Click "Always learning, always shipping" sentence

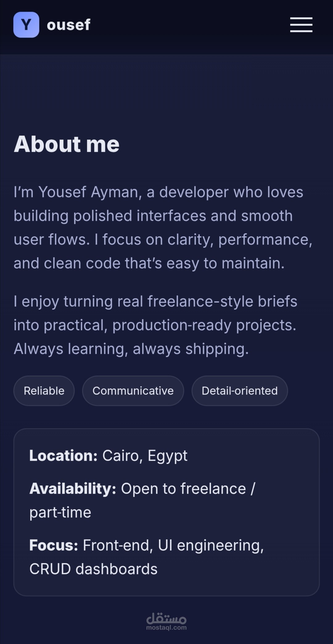pos(131,349)
